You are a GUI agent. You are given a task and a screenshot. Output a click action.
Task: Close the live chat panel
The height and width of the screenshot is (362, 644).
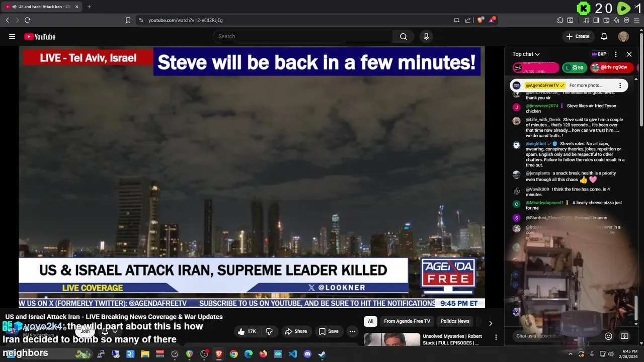[629, 54]
